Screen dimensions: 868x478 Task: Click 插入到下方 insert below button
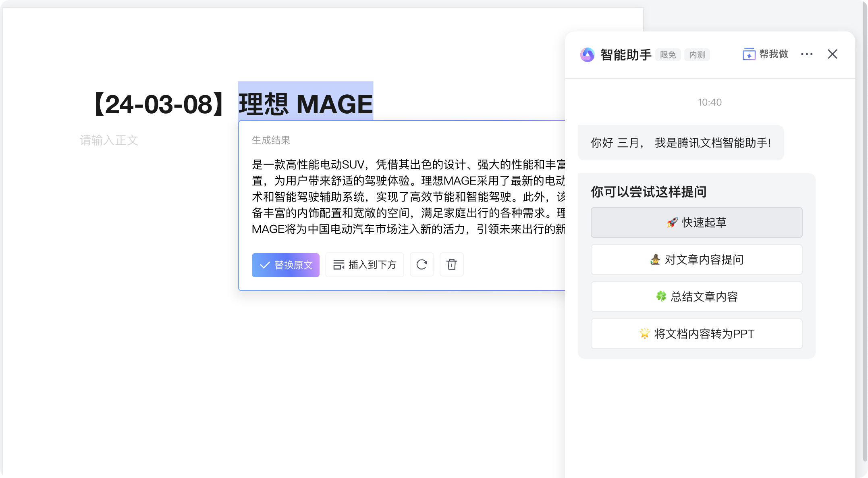click(364, 265)
